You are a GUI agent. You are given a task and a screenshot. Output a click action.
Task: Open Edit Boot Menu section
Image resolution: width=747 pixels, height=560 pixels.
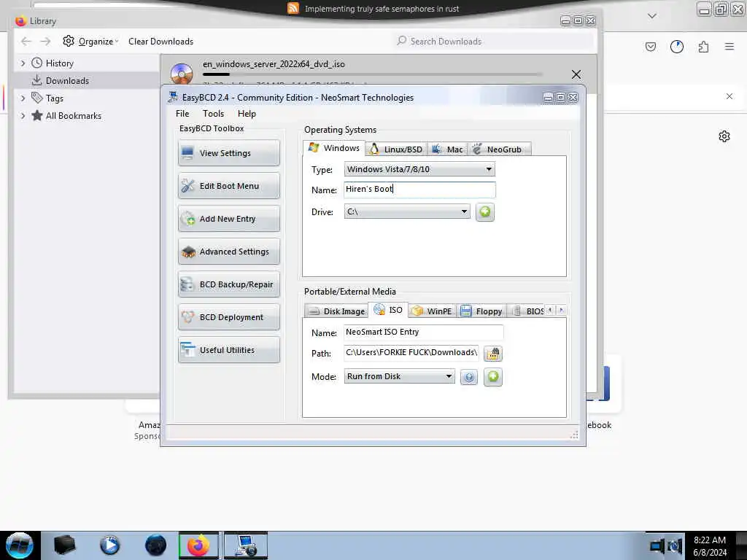(229, 186)
